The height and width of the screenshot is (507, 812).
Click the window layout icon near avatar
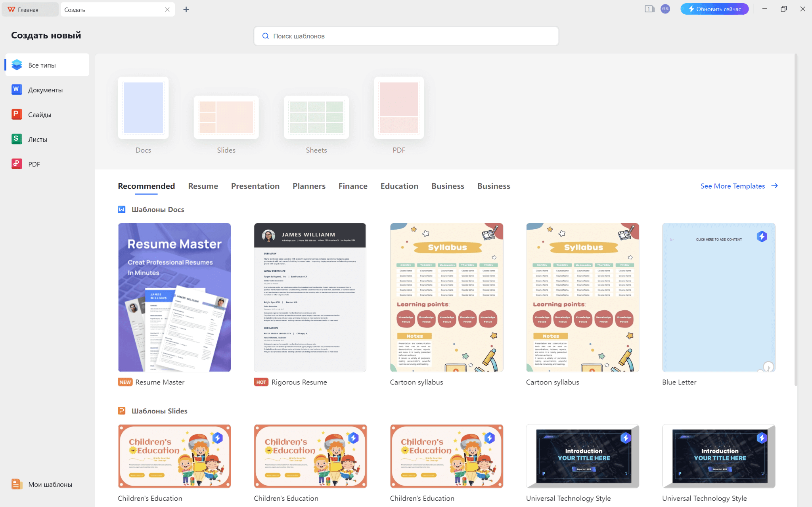649,9
